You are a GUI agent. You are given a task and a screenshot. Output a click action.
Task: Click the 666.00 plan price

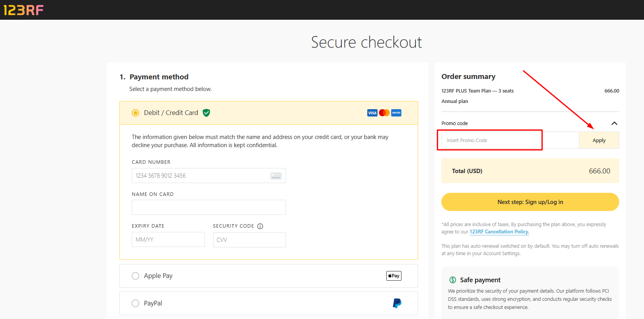click(612, 91)
